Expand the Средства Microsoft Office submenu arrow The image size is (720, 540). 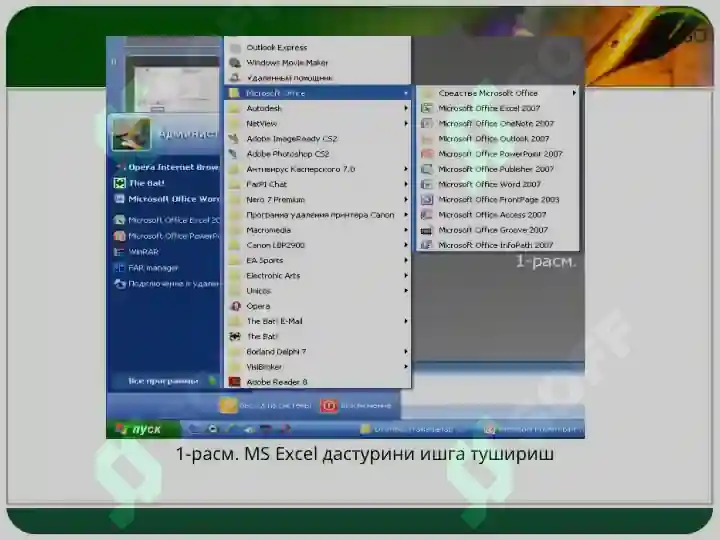click(x=574, y=93)
